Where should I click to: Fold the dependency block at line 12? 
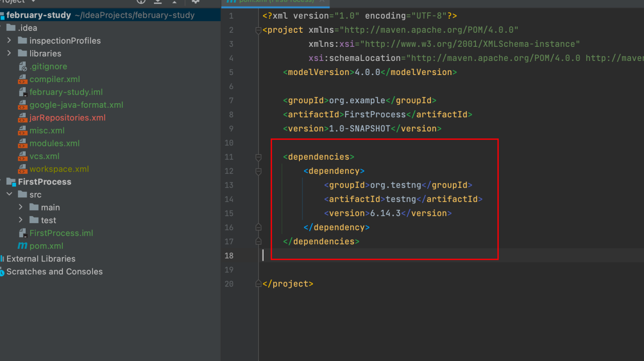[259, 171]
